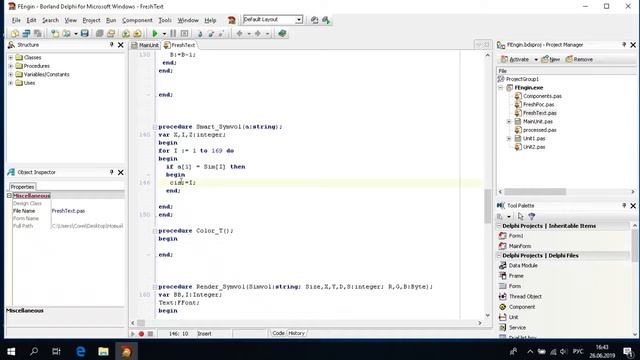Open the Search menu
The height and width of the screenshot is (360, 640).
50,20
